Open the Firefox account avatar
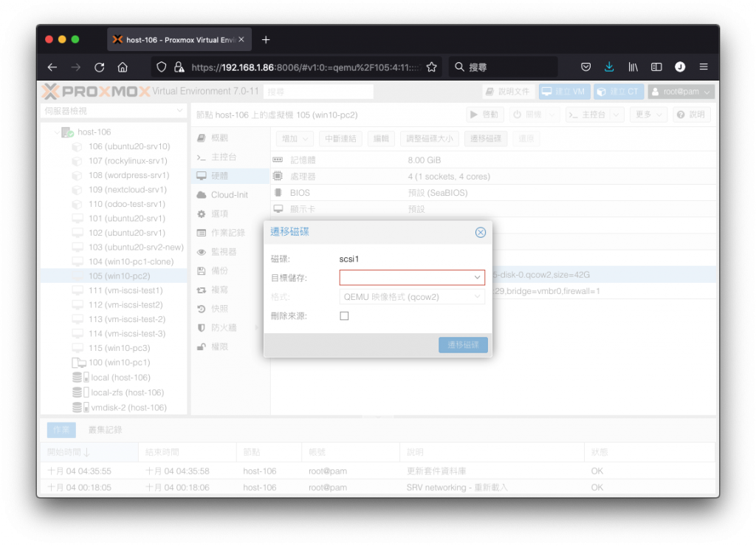Screen dimensions: 756x546 (x=680, y=67)
